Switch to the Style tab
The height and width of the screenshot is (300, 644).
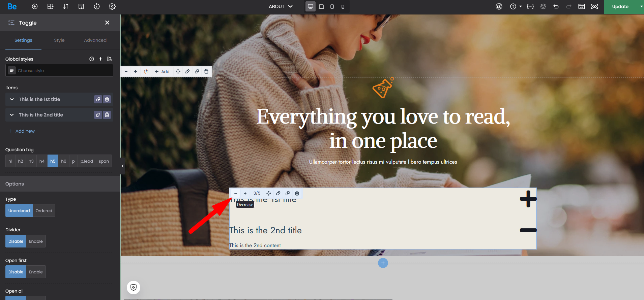tap(59, 40)
